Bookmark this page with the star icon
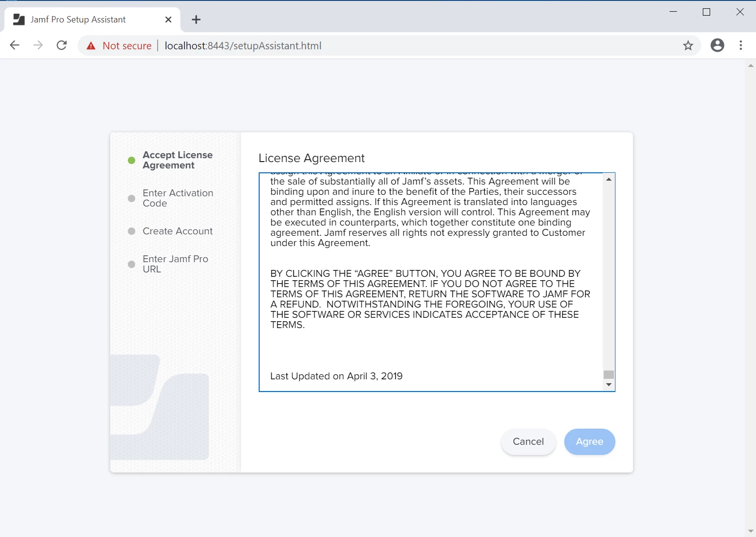Image resolution: width=756 pixels, height=537 pixels. click(x=688, y=45)
